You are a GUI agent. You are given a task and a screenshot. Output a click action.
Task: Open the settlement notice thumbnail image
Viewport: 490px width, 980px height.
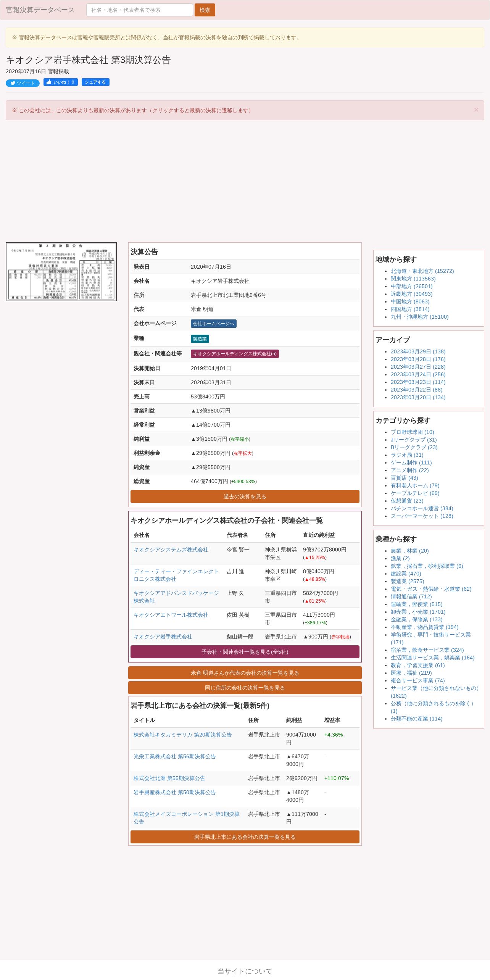(x=61, y=272)
